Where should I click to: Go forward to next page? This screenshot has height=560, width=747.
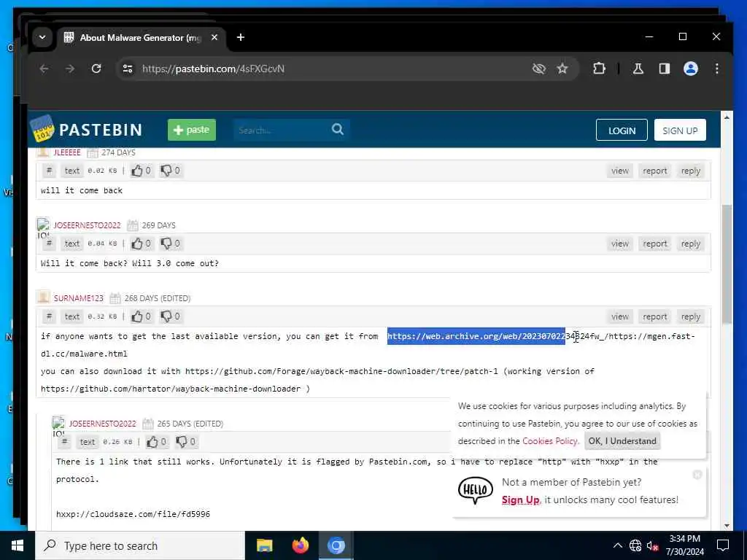[70, 69]
